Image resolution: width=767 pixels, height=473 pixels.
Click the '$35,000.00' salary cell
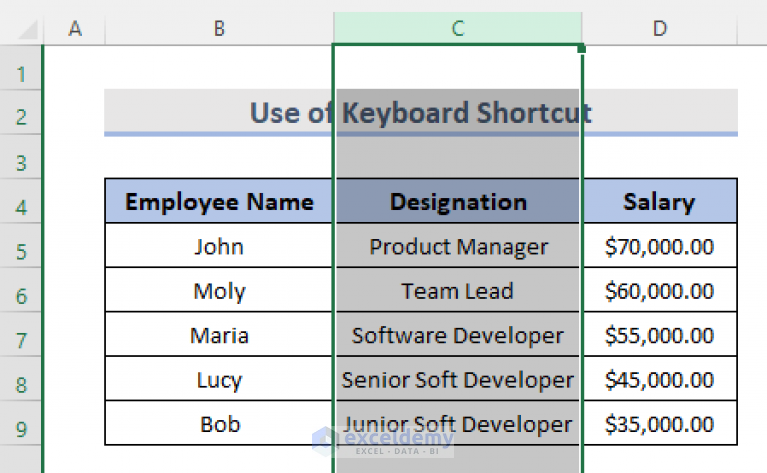(659, 423)
